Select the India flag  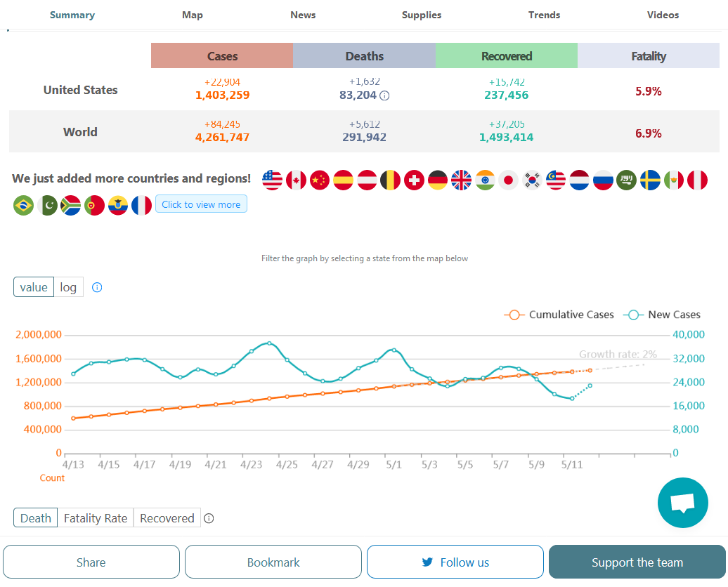(x=485, y=180)
